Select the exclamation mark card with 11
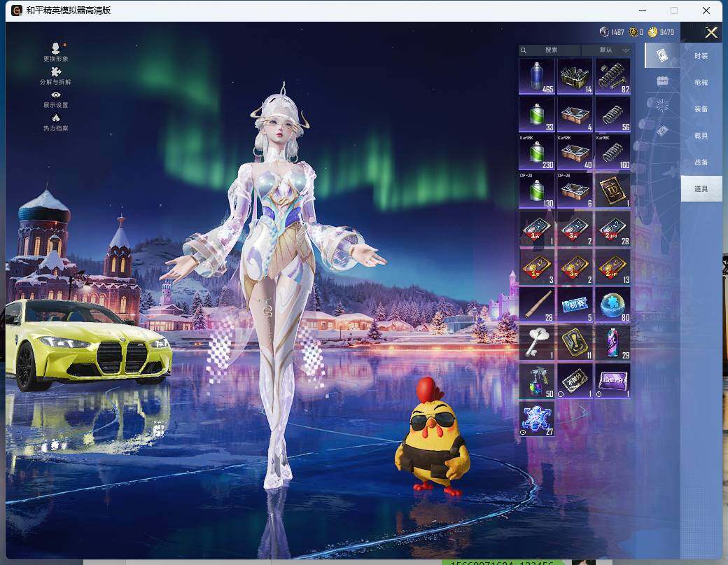The width and height of the screenshot is (728, 565). point(575,342)
